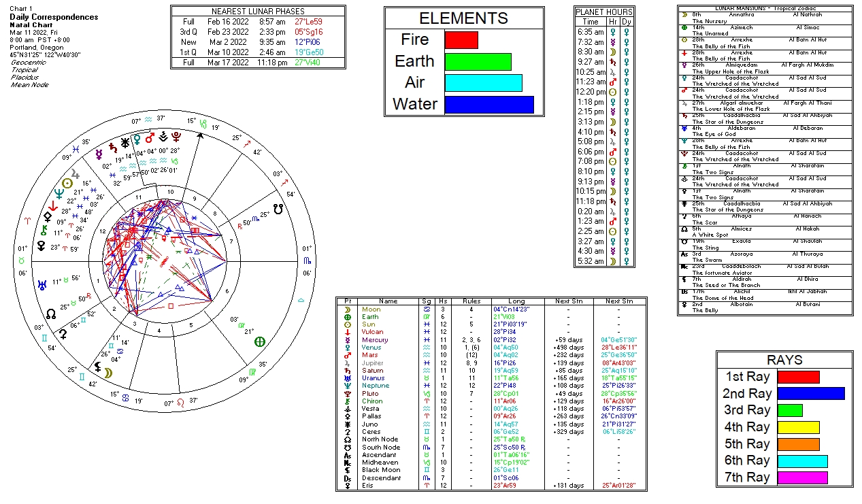This screenshot has width=862, height=504.
Task: Click the red Fire element bar
Action: tap(461, 39)
